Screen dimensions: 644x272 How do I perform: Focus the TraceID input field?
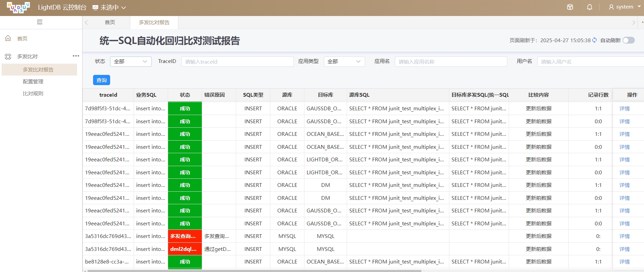pyautogui.click(x=238, y=62)
